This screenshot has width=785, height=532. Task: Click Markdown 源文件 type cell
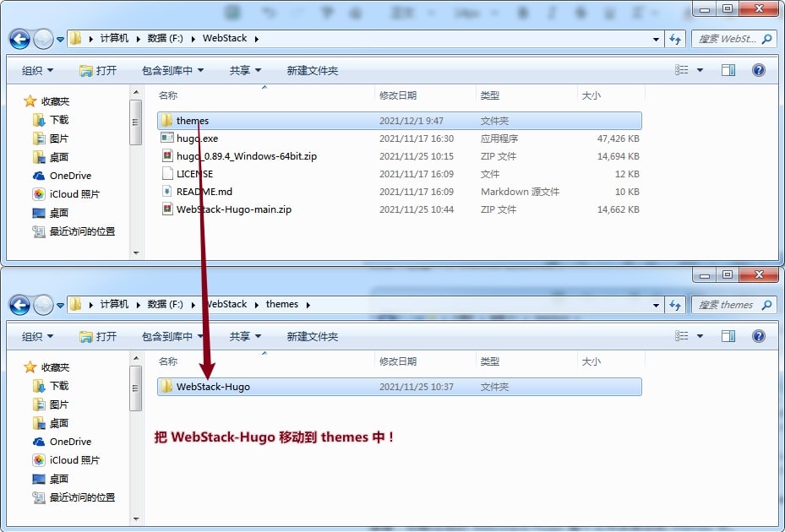click(x=520, y=192)
